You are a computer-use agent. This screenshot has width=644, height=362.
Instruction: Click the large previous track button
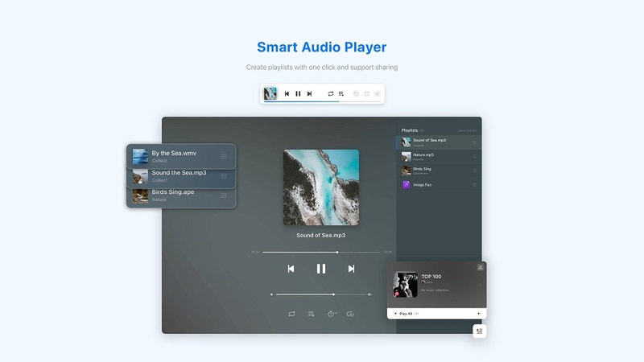coord(291,269)
